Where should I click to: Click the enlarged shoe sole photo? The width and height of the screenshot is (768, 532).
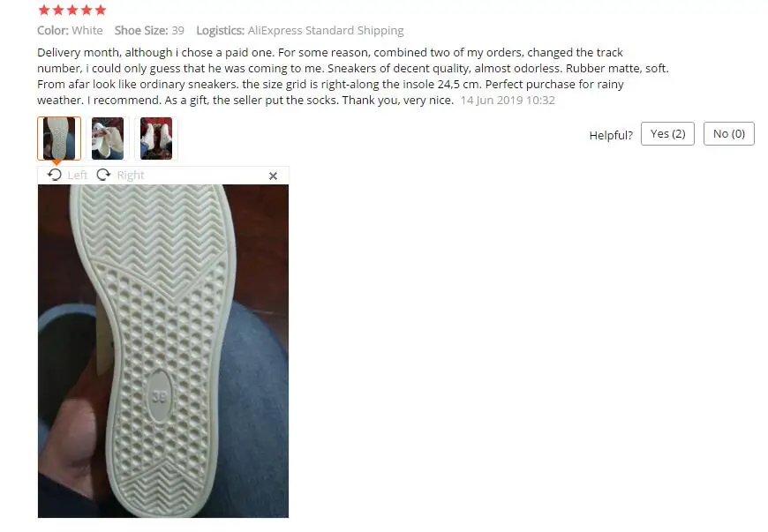click(x=163, y=351)
